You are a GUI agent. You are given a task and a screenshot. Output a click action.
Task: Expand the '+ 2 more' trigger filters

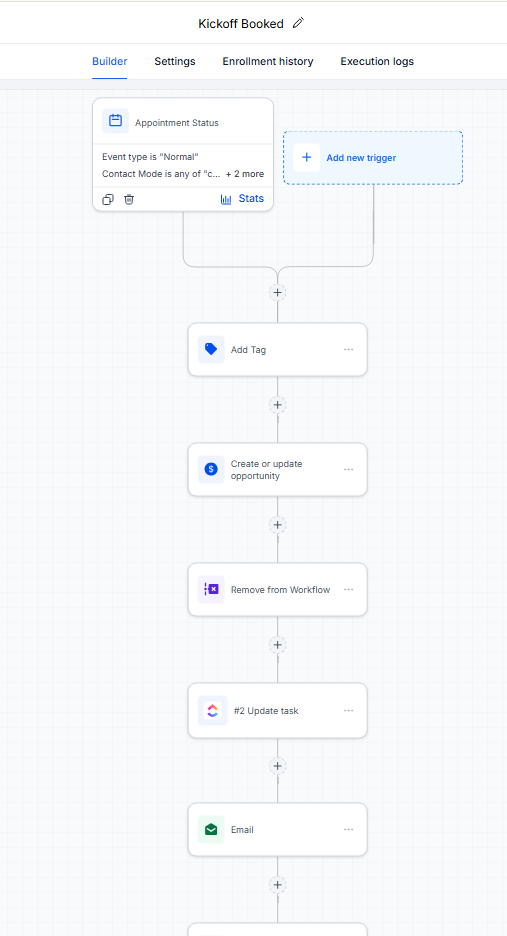(245, 174)
